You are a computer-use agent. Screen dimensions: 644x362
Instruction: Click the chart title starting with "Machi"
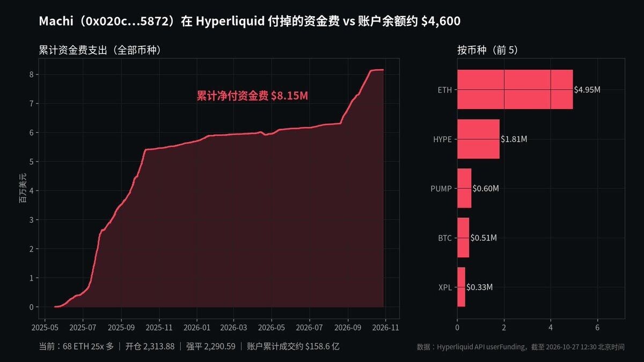(x=250, y=21)
